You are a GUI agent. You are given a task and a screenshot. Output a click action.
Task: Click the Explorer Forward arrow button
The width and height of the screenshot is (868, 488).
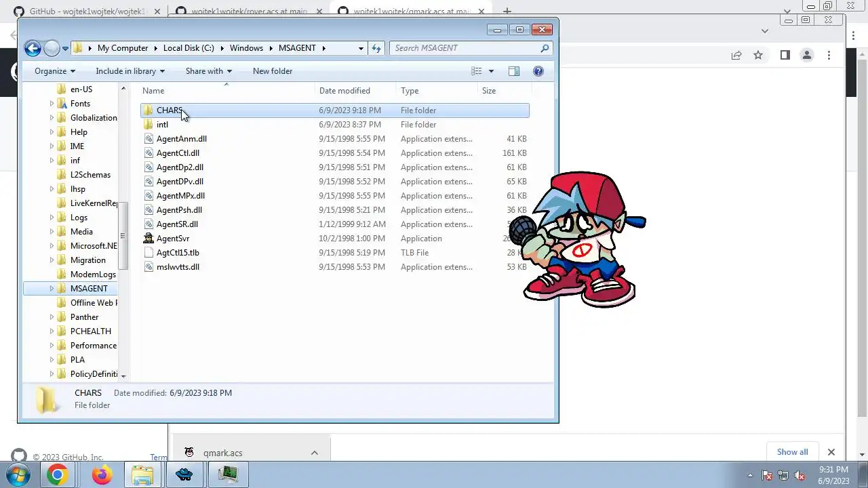point(52,48)
